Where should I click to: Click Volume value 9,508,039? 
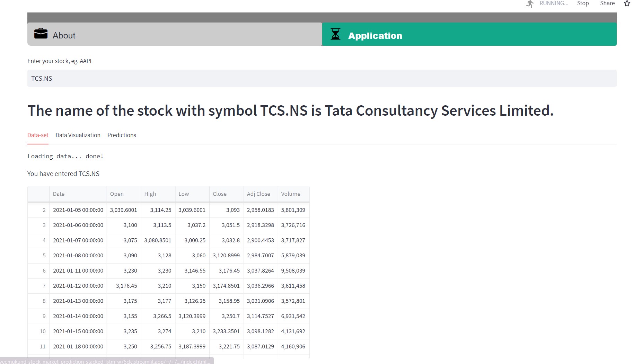tap(293, 271)
